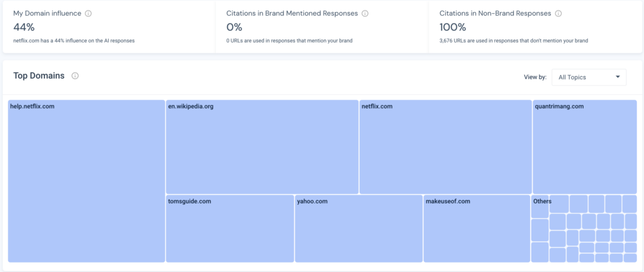Viewport: 644px width, 272px height.
Task: Click info icon next to Citations in Brand Mentioned Responses
Action: 365,13
